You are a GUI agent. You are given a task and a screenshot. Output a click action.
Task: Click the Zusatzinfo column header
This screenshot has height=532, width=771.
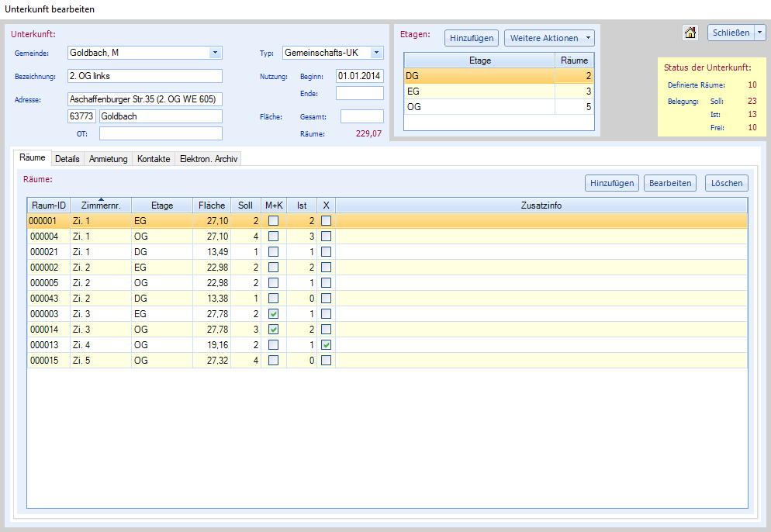tap(541, 206)
